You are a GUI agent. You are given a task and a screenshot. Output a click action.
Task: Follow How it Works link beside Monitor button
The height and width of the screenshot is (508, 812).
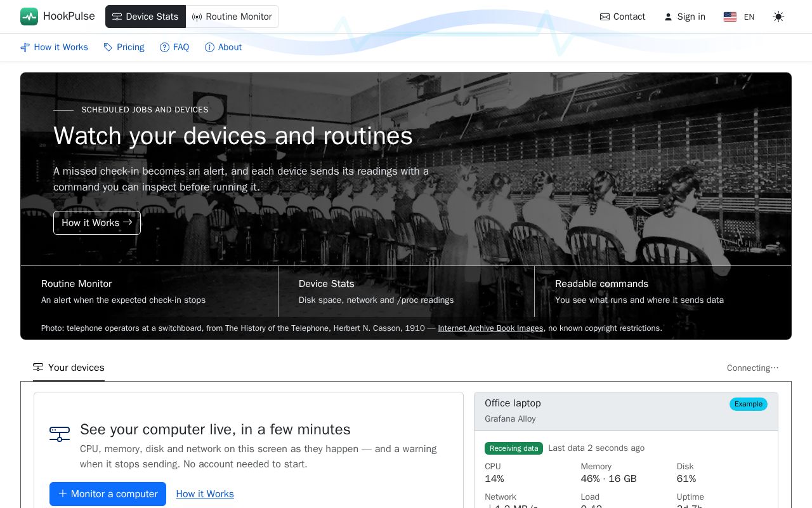point(205,494)
